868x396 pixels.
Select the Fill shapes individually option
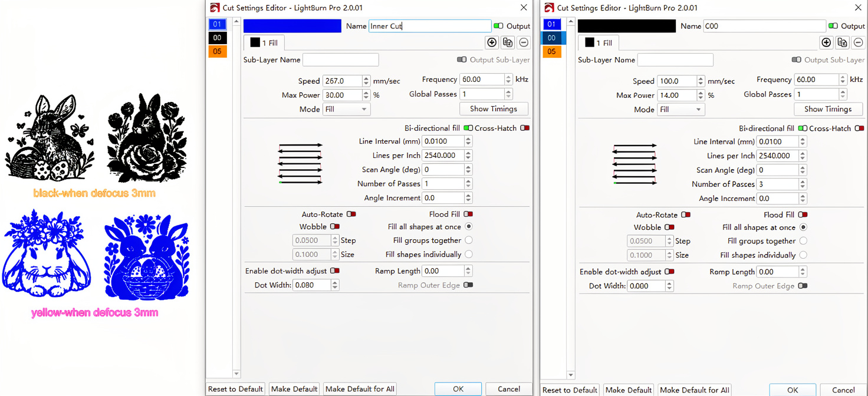469,254
